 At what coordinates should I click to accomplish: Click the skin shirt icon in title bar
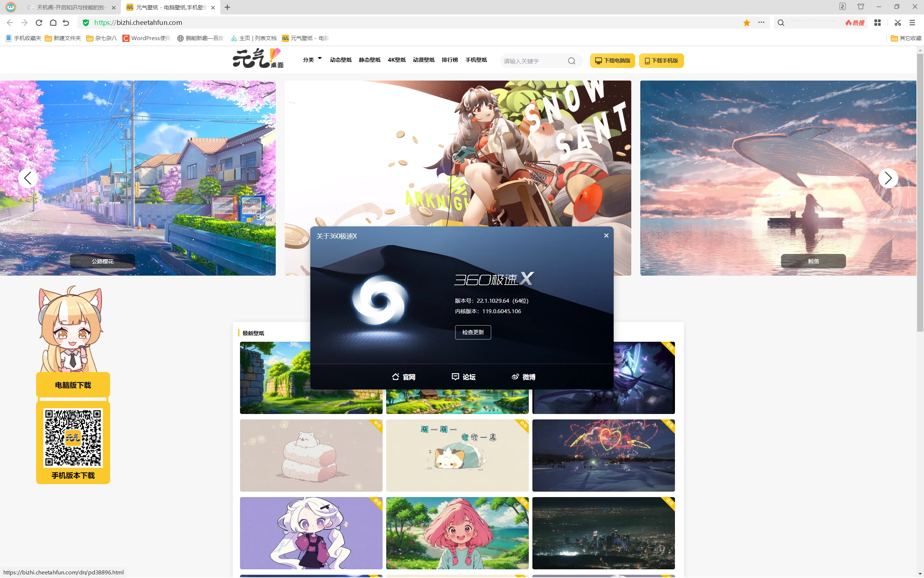pyautogui.click(x=860, y=7)
